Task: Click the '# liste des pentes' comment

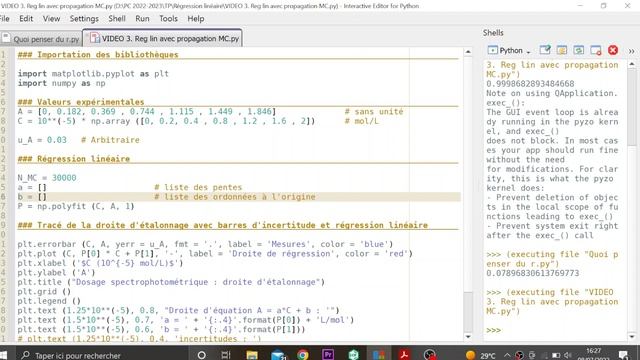Action: click(x=198, y=187)
